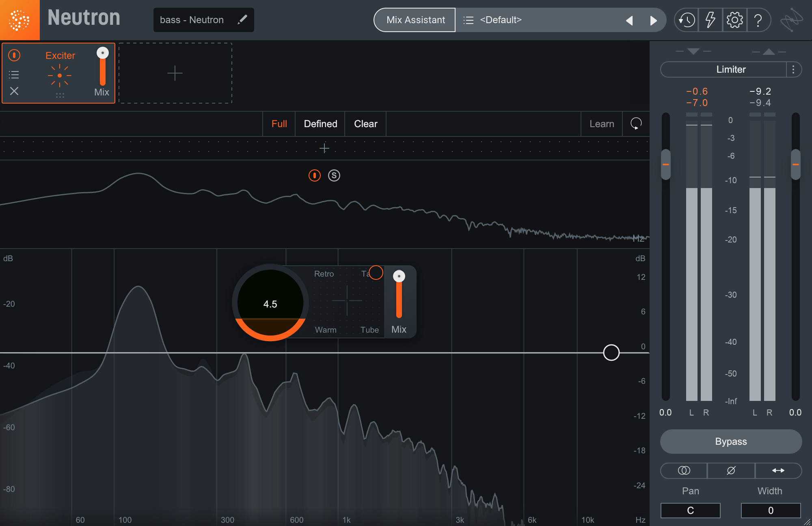Click the output meter expand up arrow
Viewport: 812px width, 526px height.
click(x=769, y=52)
